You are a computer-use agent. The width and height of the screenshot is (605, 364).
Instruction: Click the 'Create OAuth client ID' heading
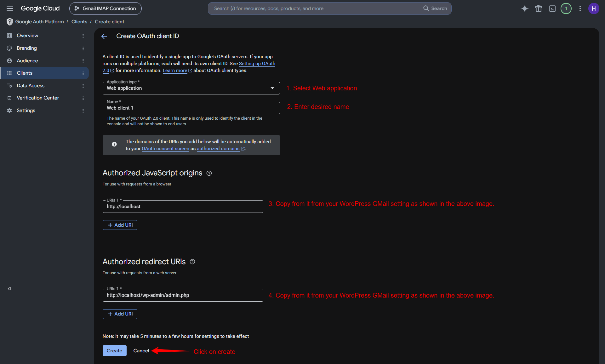(x=148, y=36)
